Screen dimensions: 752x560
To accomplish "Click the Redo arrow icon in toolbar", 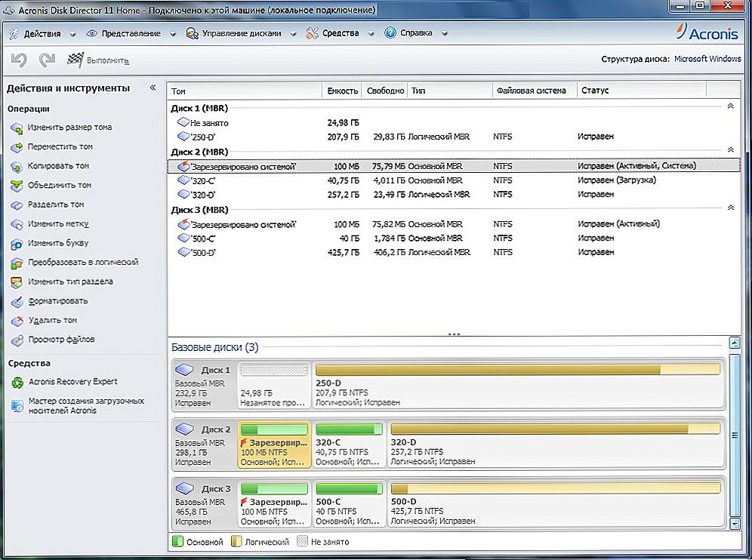I will click(47, 60).
